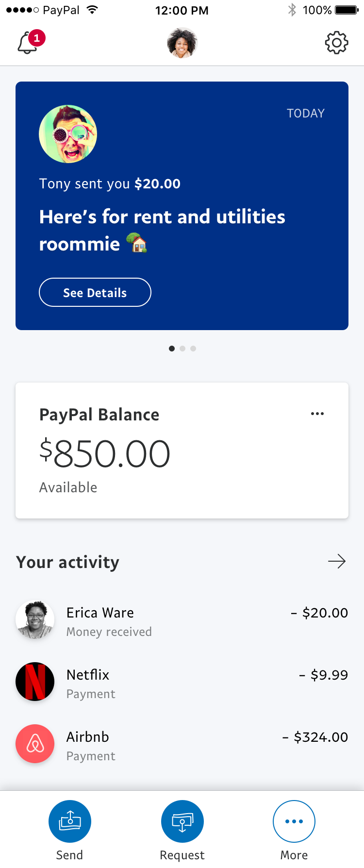Viewport: 364px width, 868px height.
Task: Open the More options circle
Action: 294,821
